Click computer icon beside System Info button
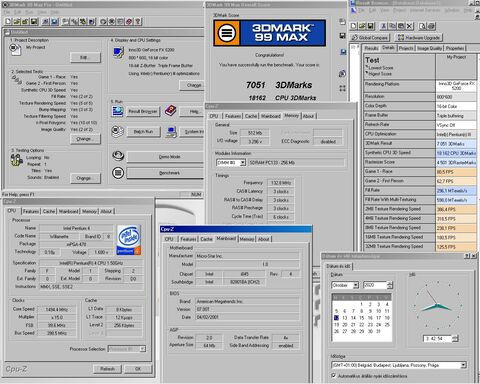This screenshot has height=384, width=480. pos(171,132)
